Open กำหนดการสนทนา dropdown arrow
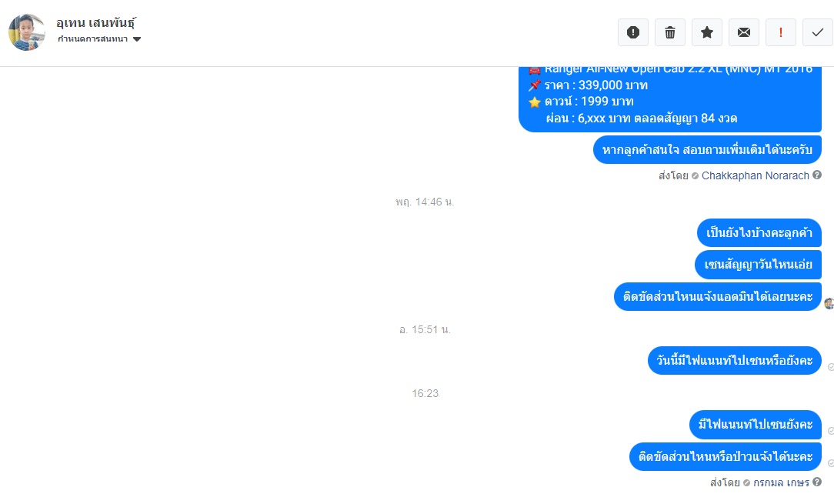The width and height of the screenshot is (834, 504). click(x=137, y=38)
